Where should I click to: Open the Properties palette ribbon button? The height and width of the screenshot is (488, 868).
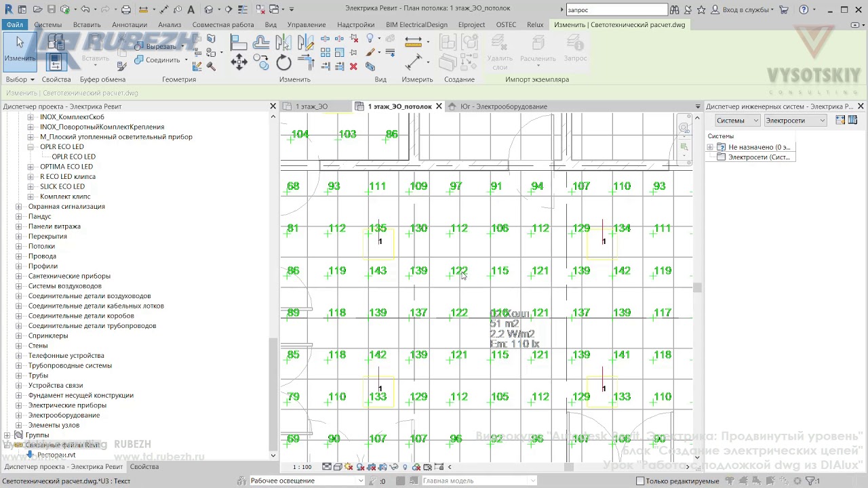56,62
